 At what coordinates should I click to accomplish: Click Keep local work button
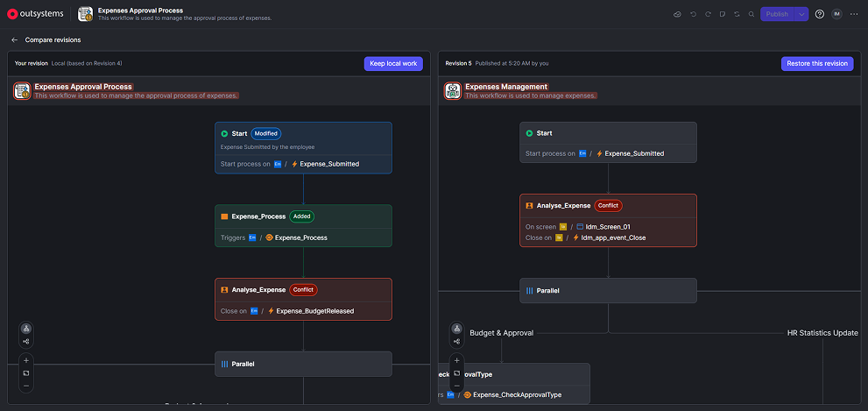pos(393,64)
